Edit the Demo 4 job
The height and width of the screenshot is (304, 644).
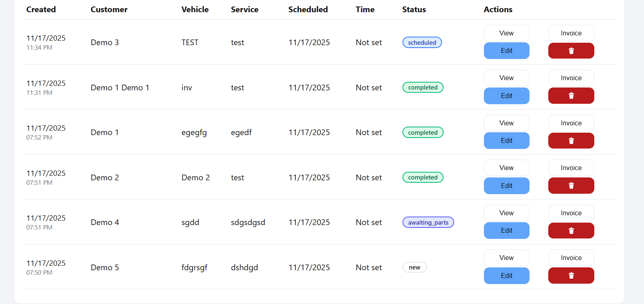click(506, 231)
